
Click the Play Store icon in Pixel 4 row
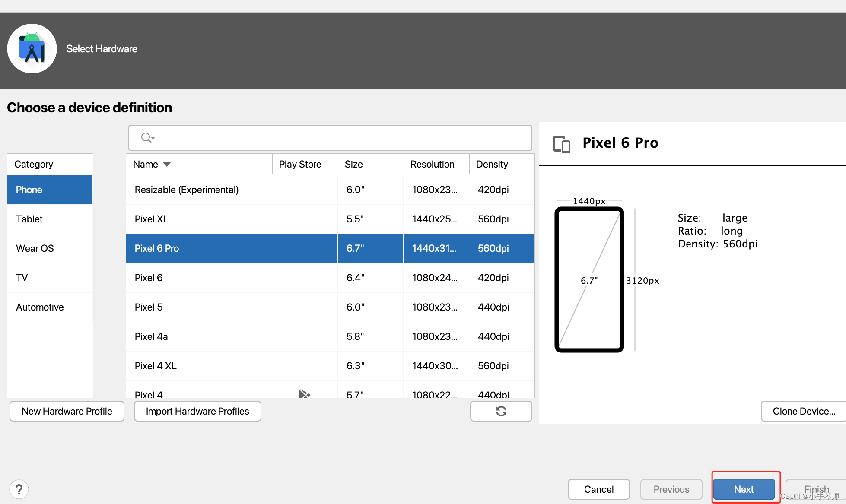tap(305, 394)
